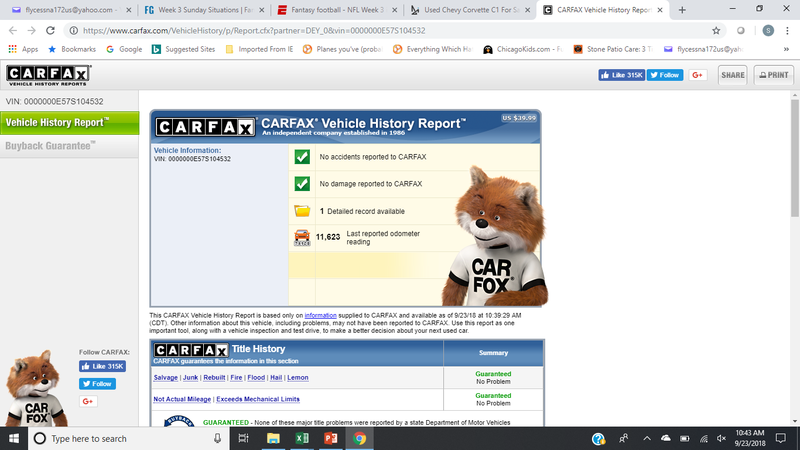
Task: Click the page vertical scrollbar thumb
Action: pos(795,158)
